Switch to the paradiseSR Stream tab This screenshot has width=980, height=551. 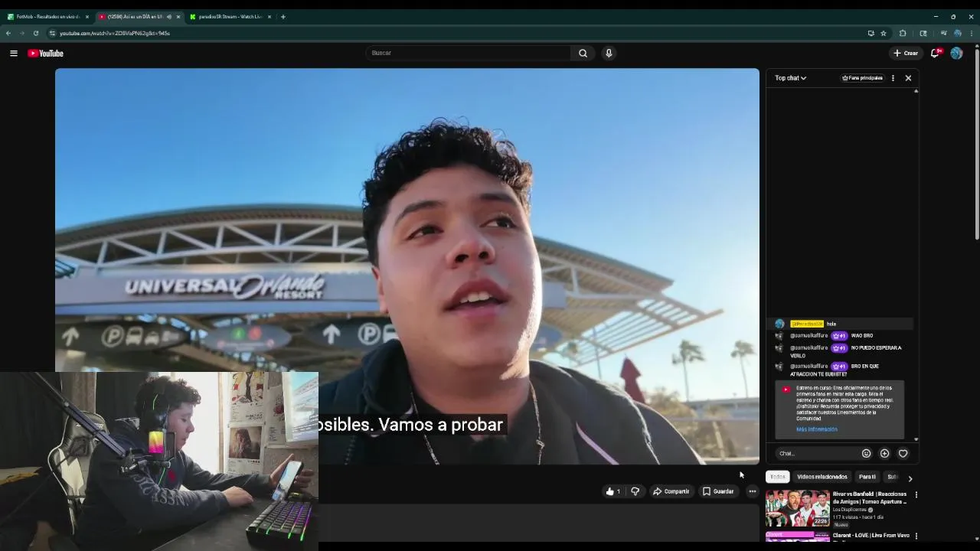coord(230,16)
